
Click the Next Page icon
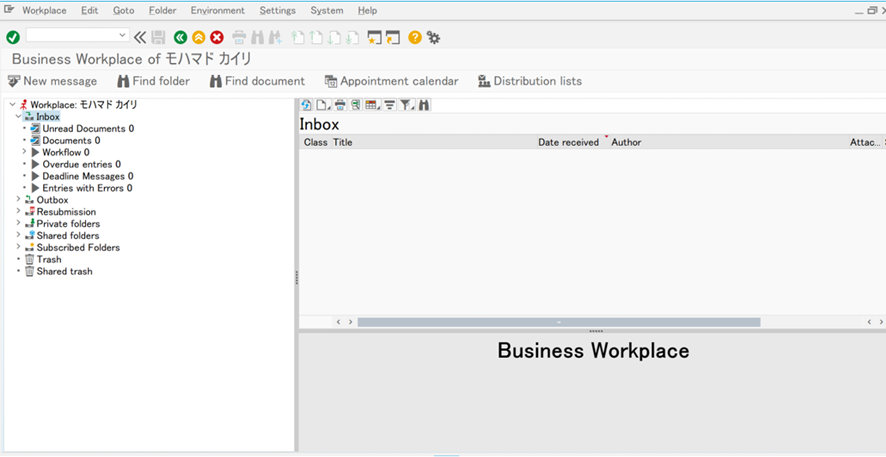click(334, 37)
